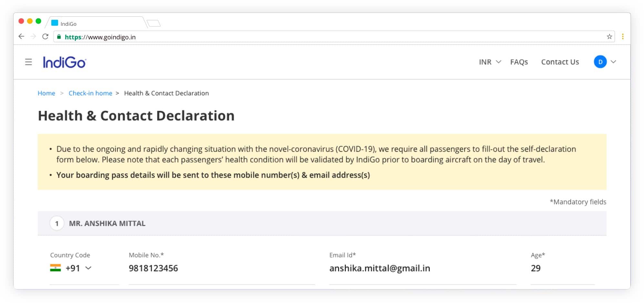This screenshot has height=303, width=644.
Task: Click the India flag icon
Action: click(x=55, y=268)
